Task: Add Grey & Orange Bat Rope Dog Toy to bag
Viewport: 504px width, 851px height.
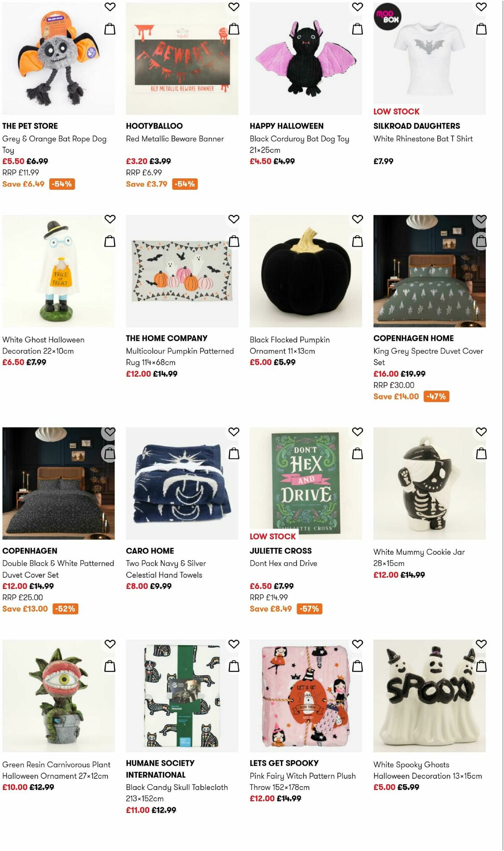Action: click(x=109, y=28)
